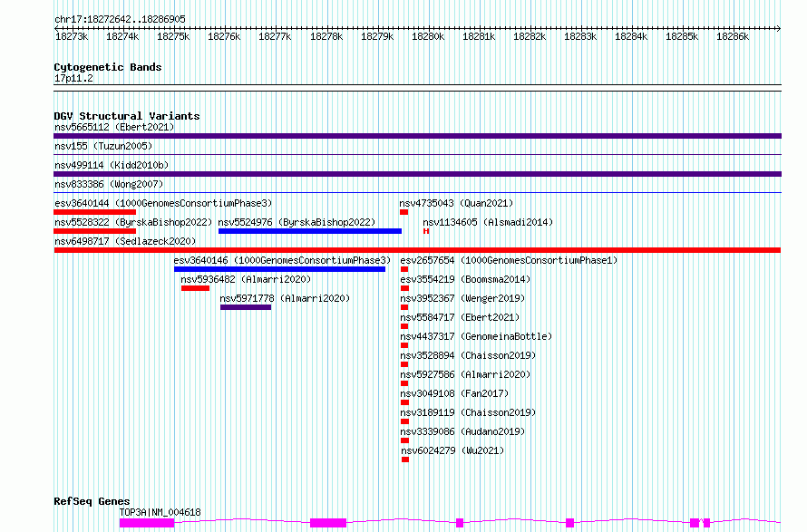Click the red nsv5528322 variant bar
The width and height of the screenshot is (807, 532).
[94, 231]
